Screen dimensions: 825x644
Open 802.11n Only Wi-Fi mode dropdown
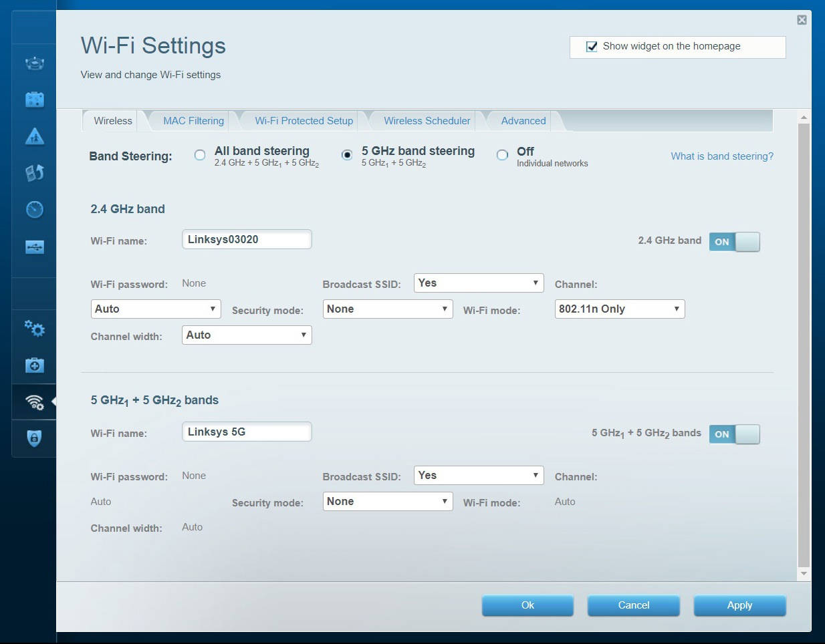click(620, 309)
